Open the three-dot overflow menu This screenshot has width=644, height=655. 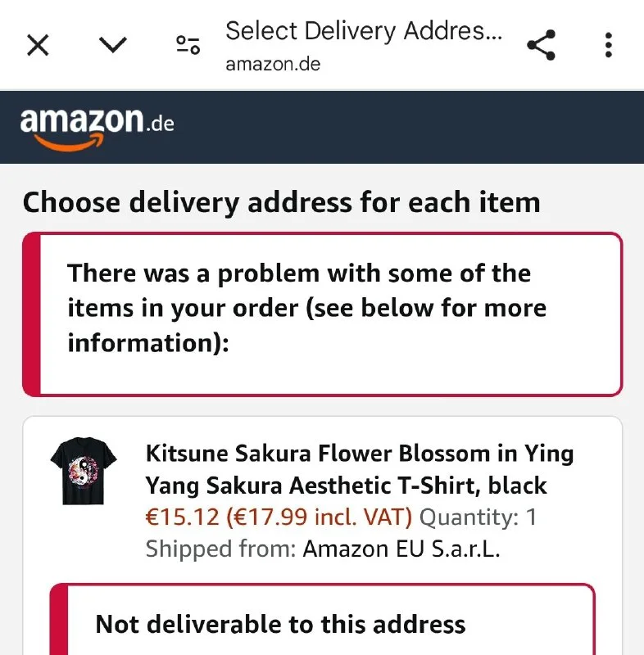tap(608, 45)
